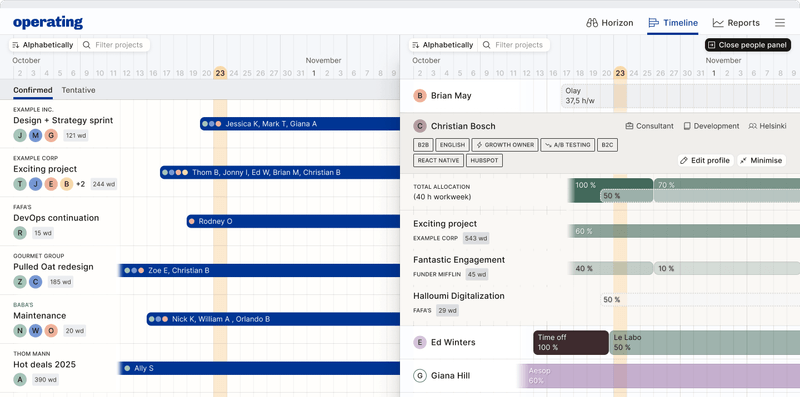The width and height of the screenshot is (800, 397).
Task: Click avatar C on Pulled Oat redesign
Action: pos(35,282)
